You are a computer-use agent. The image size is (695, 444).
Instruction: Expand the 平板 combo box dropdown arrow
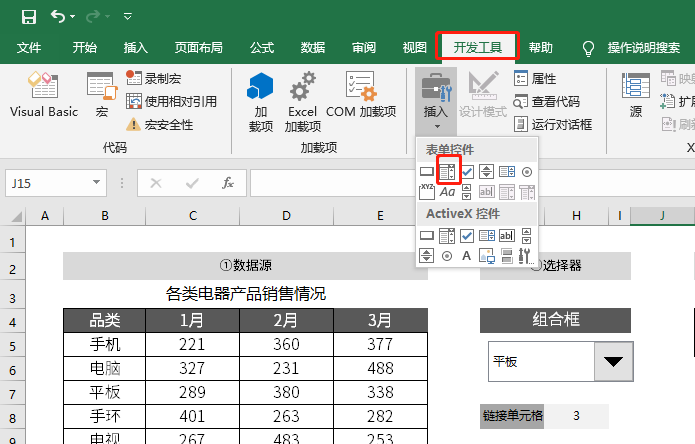[x=613, y=362]
